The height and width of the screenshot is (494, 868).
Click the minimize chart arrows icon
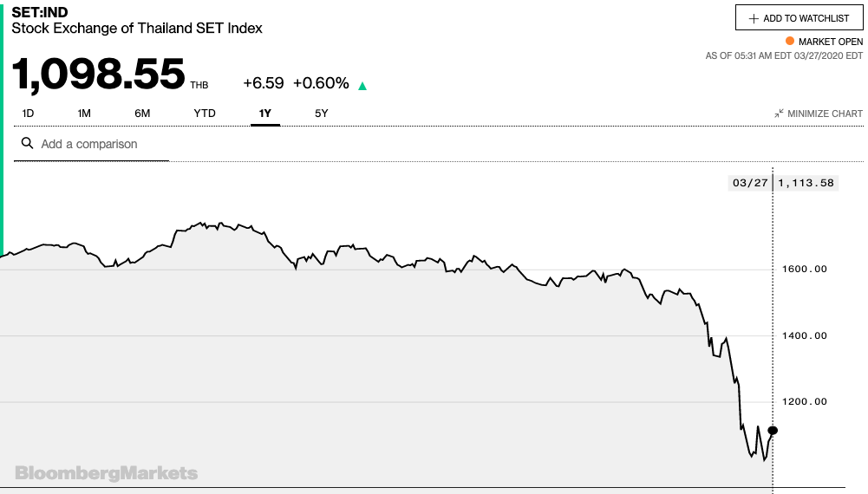[779, 114]
